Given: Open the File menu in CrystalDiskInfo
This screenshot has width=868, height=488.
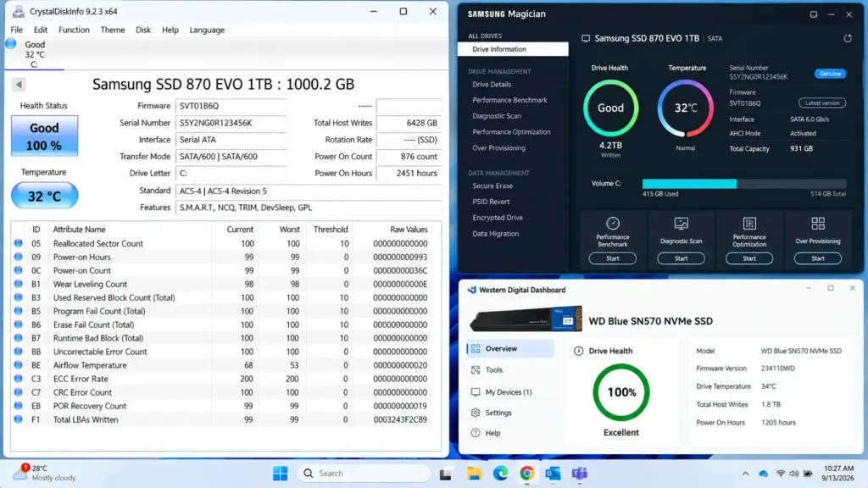Looking at the screenshot, I should coord(17,30).
